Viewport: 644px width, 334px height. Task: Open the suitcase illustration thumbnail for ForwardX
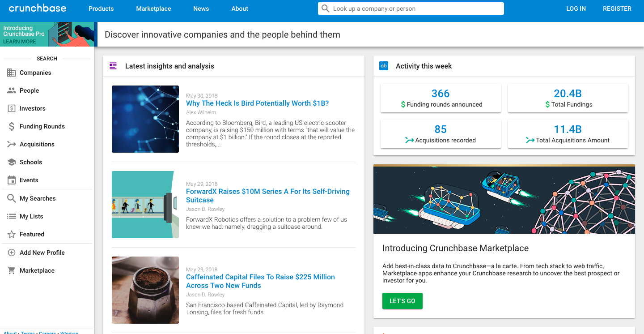coord(145,205)
